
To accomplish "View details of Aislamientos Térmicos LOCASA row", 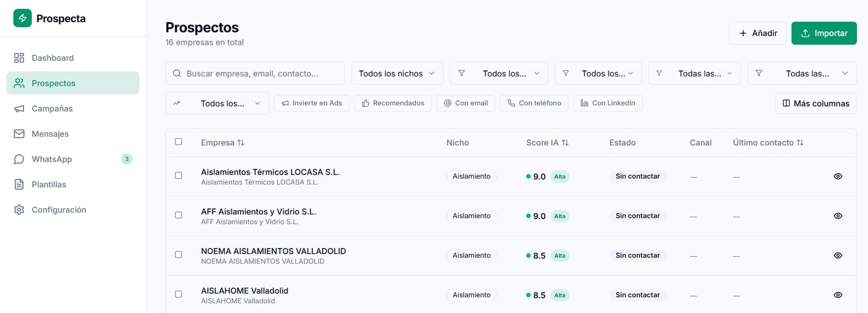I will (838, 176).
